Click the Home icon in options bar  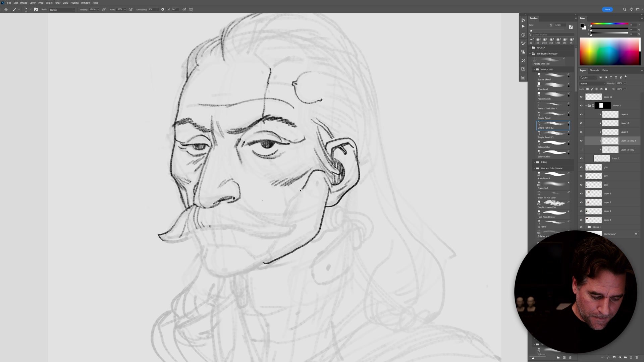[x=6, y=9]
